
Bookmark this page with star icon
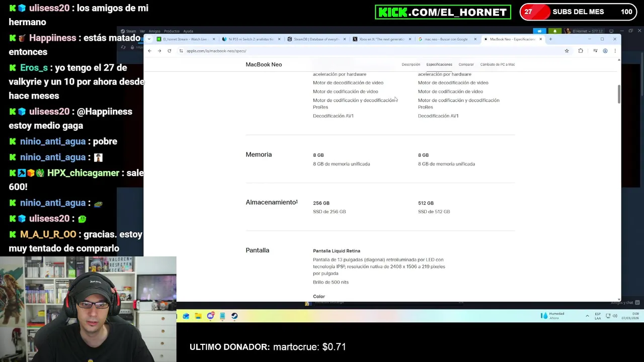coord(567,51)
